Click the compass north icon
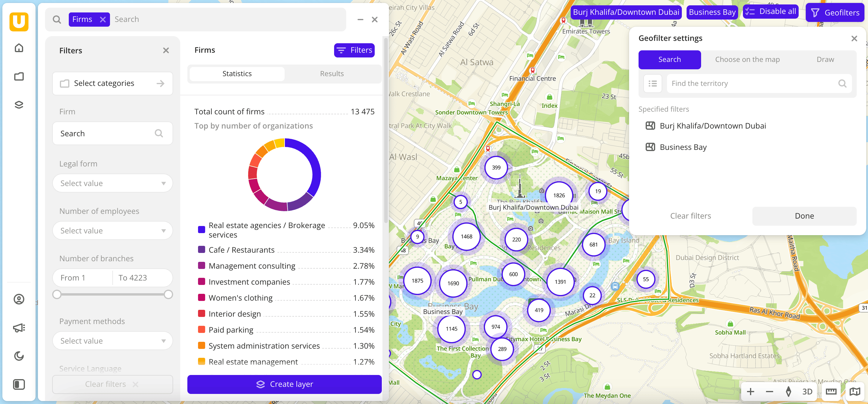 pos(788,392)
